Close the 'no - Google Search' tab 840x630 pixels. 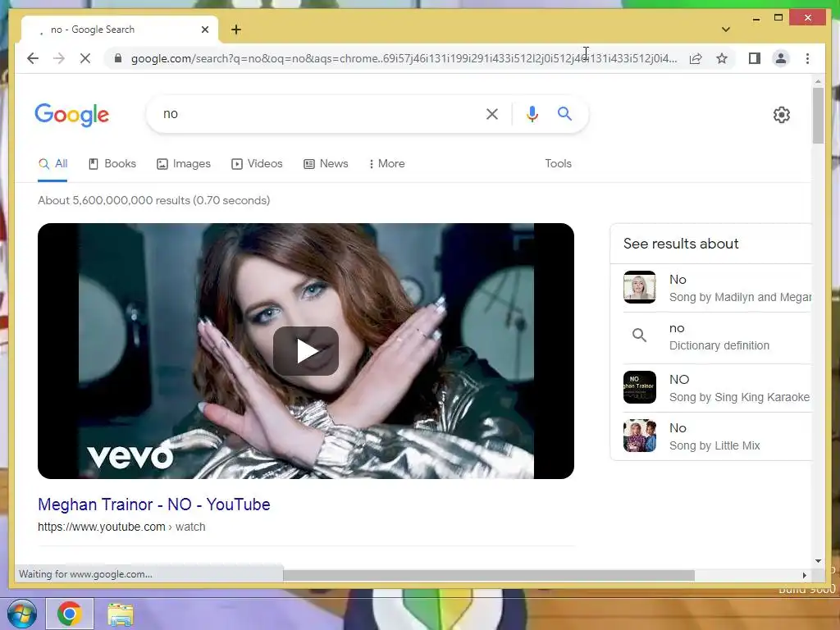click(x=204, y=30)
